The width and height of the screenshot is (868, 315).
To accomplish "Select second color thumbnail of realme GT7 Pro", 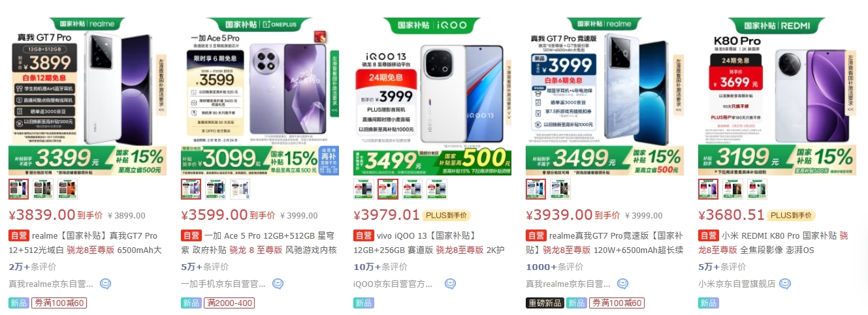I will click(43, 189).
